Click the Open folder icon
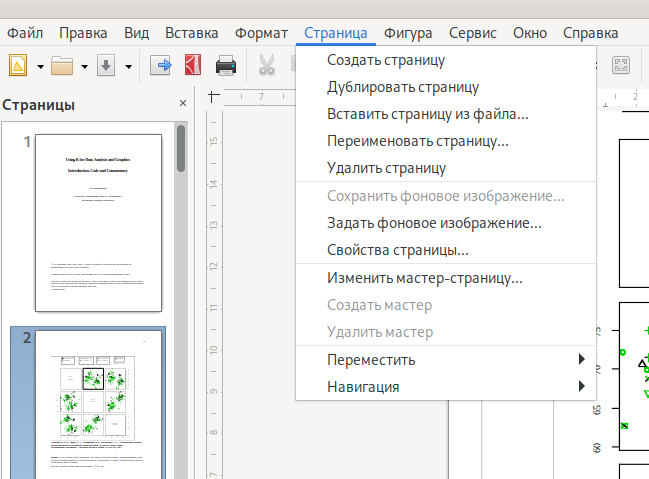 (x=63, y=66)
